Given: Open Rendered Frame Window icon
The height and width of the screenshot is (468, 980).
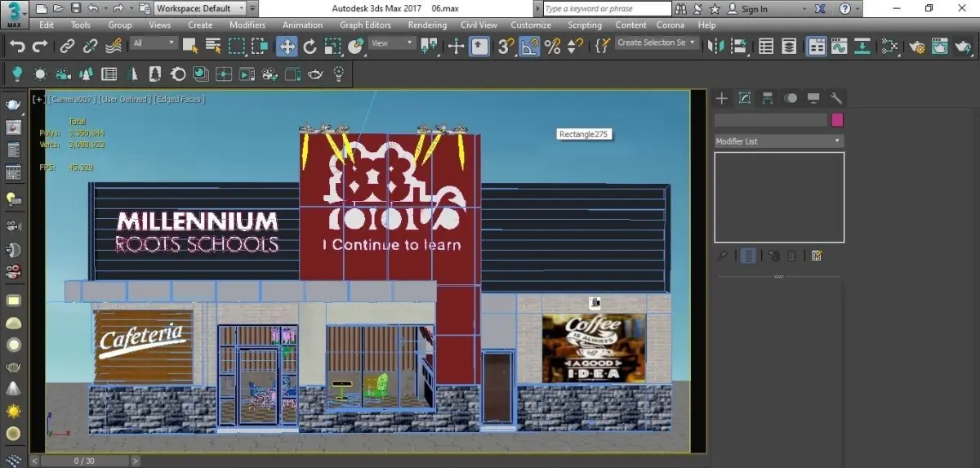Looking at the screenshot, I should click(940, 47).
